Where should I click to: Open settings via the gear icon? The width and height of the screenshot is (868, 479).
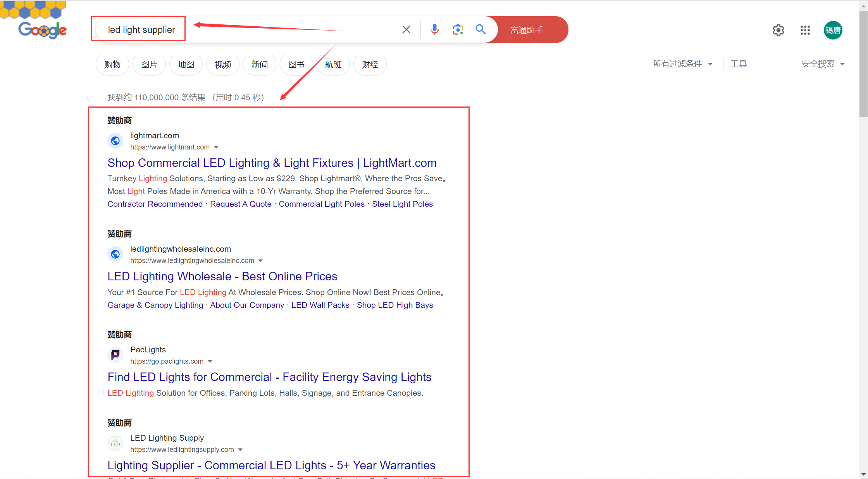(x=778, y=30)
